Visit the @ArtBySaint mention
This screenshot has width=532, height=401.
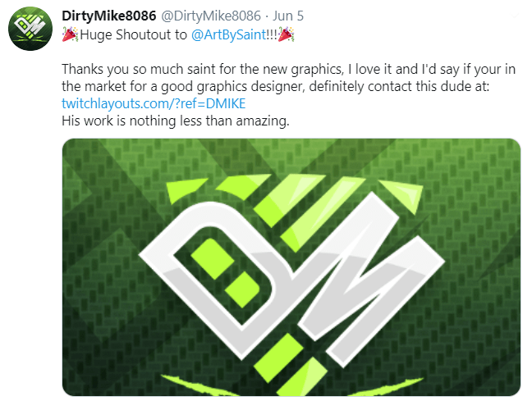click(x=229, y=34)
